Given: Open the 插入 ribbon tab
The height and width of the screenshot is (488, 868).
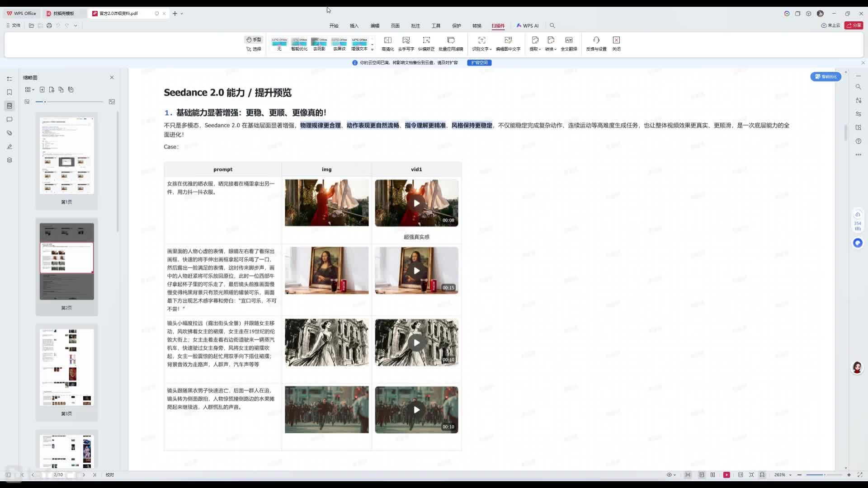Looking at the screenshot, I should pyautogui.click(x=354, y=26).
